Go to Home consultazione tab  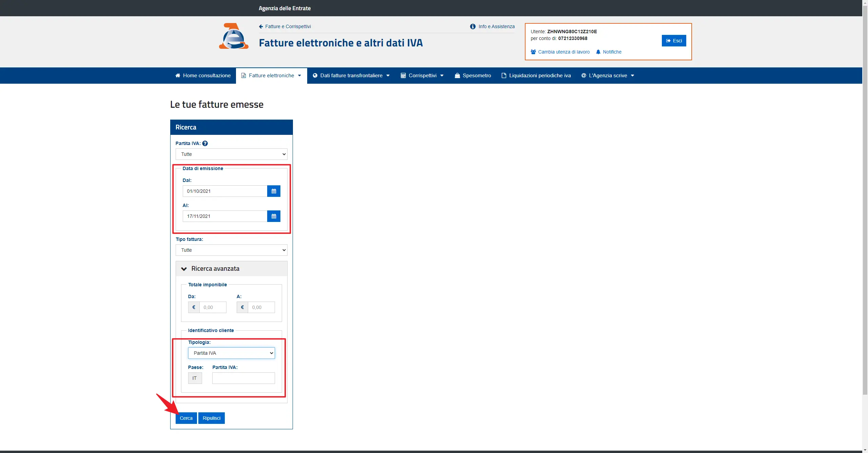point(203,76)
